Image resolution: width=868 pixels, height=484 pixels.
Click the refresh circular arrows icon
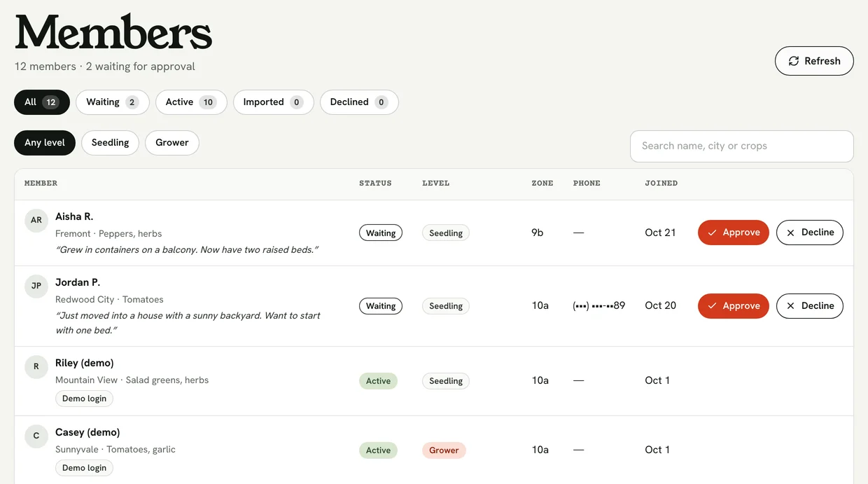click(x=794, y=61)
